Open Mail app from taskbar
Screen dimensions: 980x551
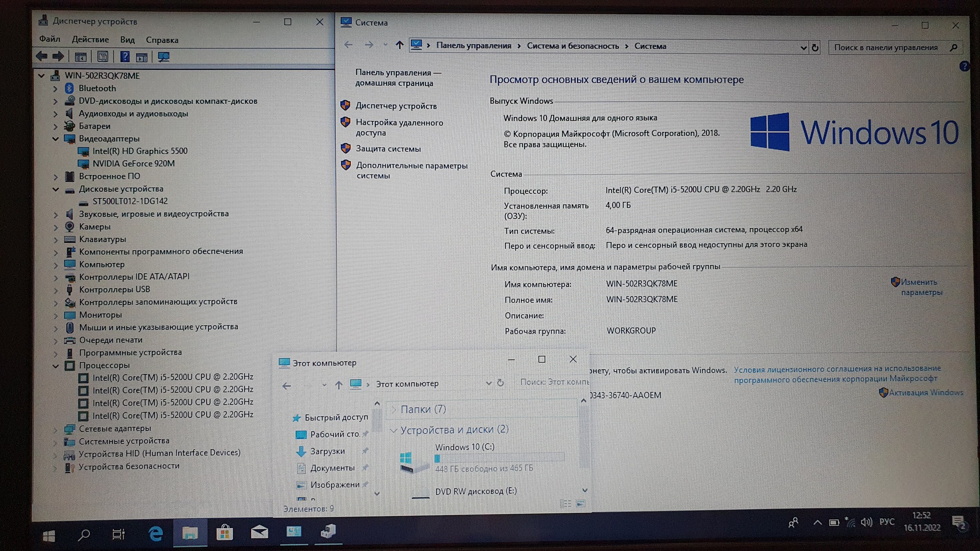[x=259, y=531]
